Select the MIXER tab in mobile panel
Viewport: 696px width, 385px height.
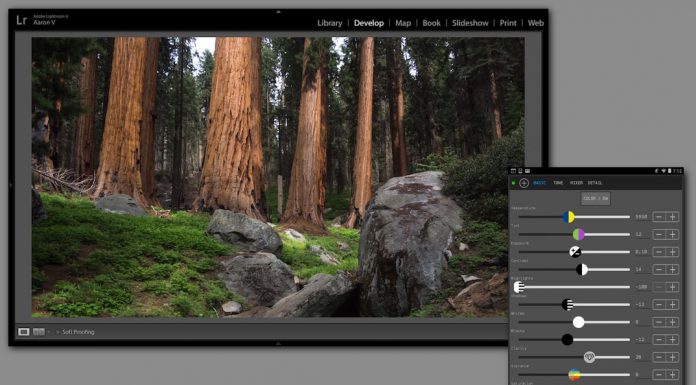point(576,183)
